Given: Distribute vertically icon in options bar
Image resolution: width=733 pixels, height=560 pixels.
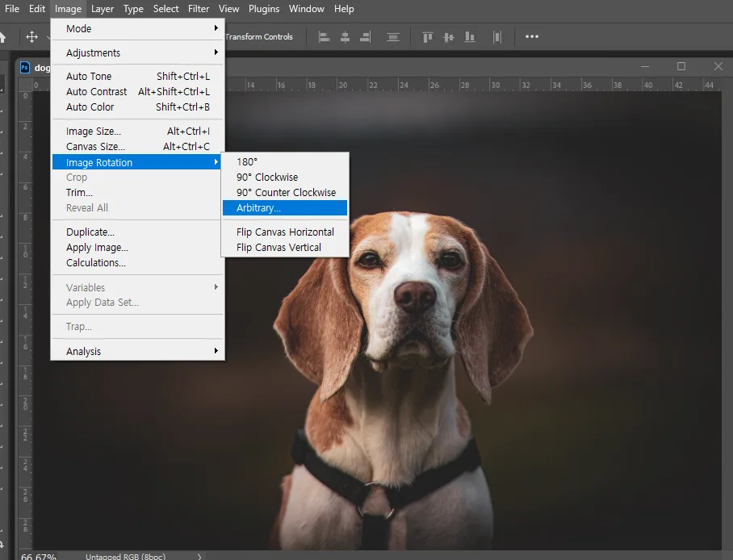Looking at the screenshot, I should point(392,37).
